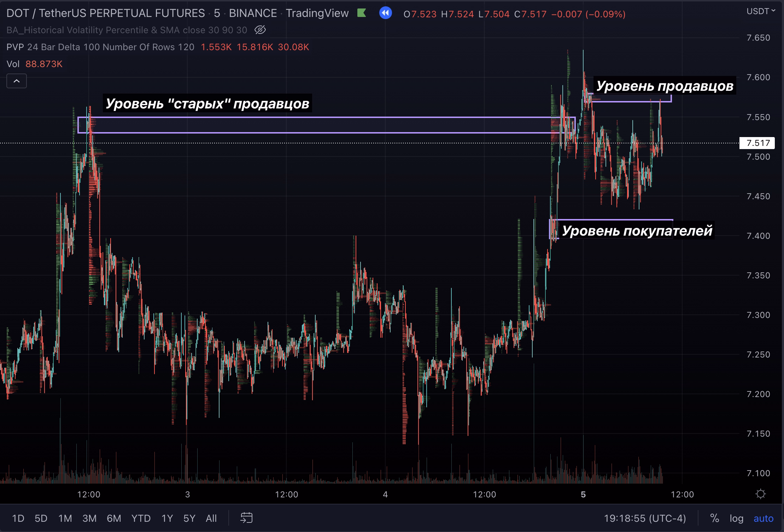
Task: Click the closing price value C7.517
Action: coord(531,14)
